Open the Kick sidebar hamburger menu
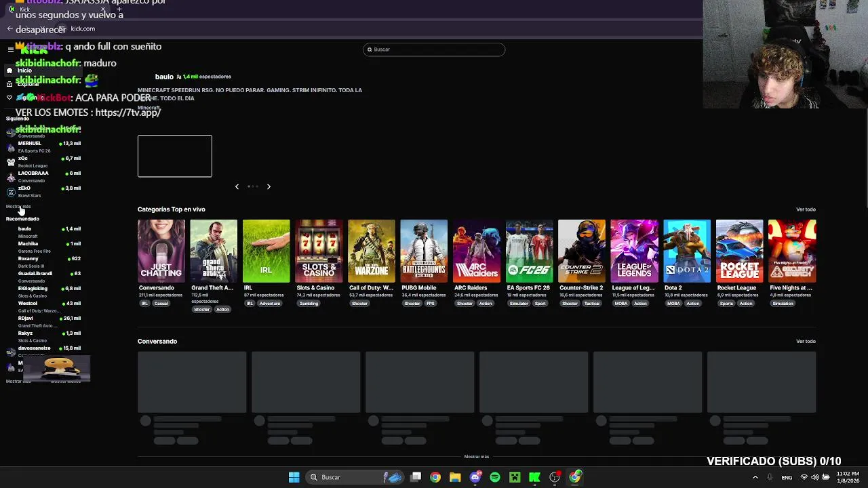 point(10,49)
